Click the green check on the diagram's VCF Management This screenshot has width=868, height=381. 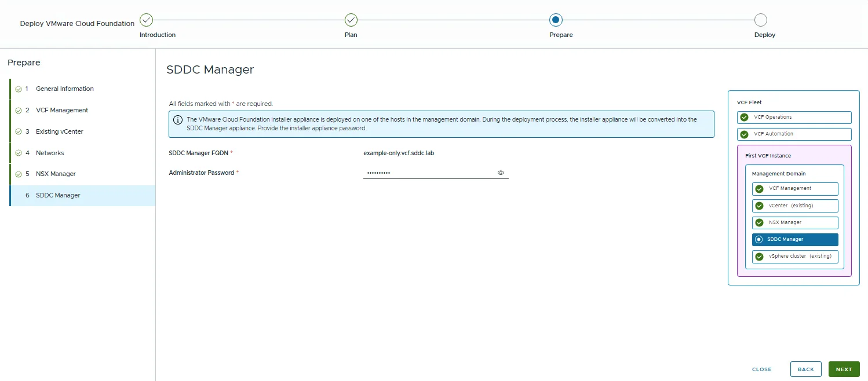point(759,189)
